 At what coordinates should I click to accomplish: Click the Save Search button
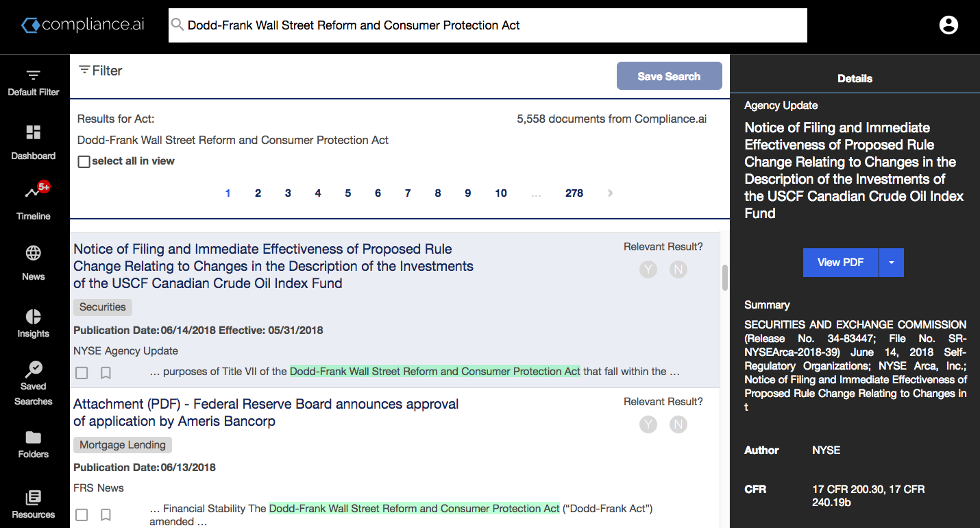click(670, 76)
